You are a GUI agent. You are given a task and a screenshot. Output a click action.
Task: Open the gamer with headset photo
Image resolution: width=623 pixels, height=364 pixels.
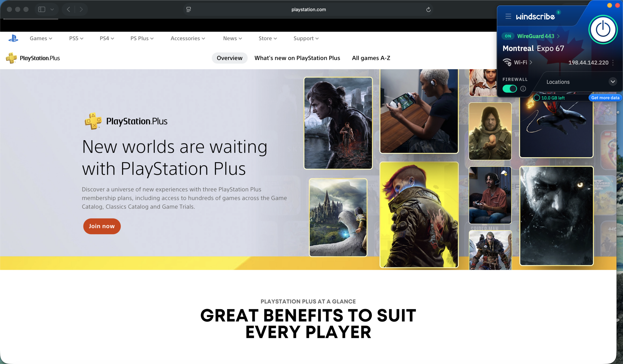click(490, 195)
